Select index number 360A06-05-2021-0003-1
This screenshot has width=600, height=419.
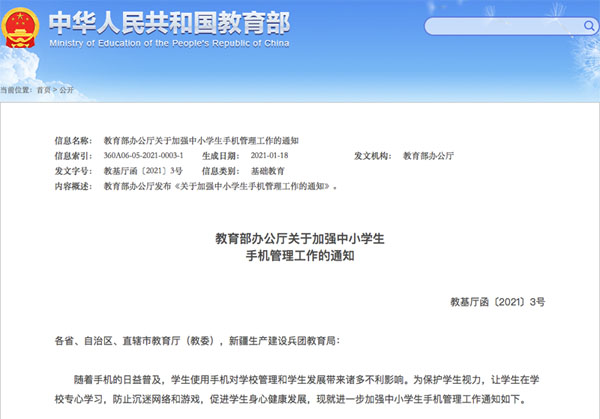click(x=143, y=155)
